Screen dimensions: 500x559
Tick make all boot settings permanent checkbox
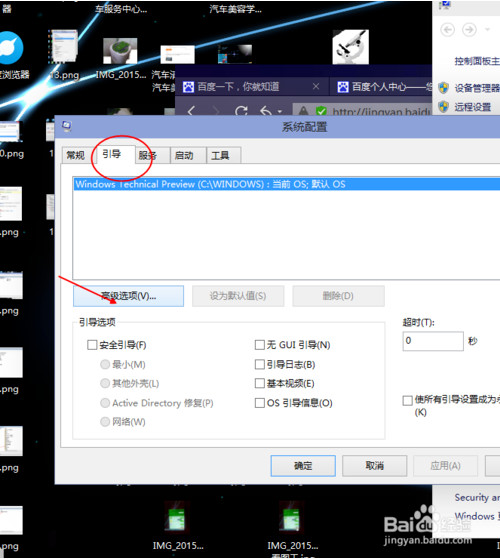(407, 400)
